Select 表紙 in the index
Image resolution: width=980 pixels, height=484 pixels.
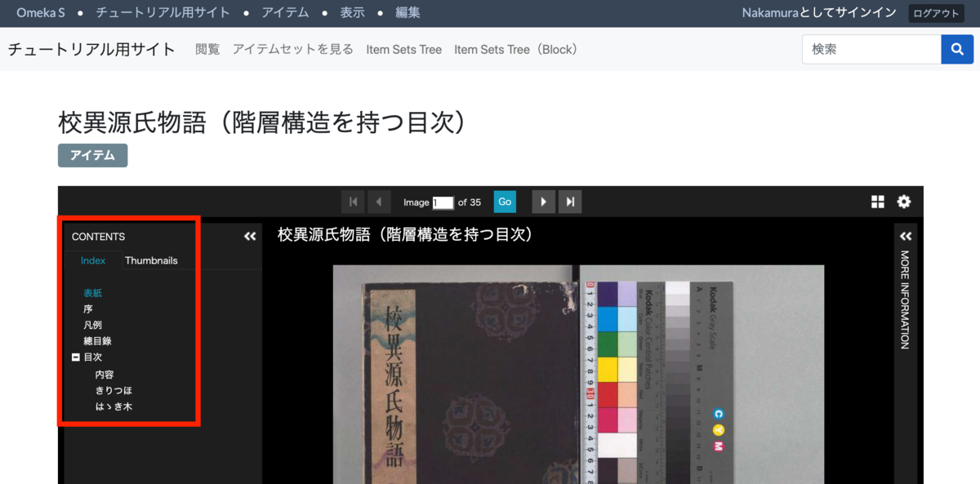pos(93,293)
